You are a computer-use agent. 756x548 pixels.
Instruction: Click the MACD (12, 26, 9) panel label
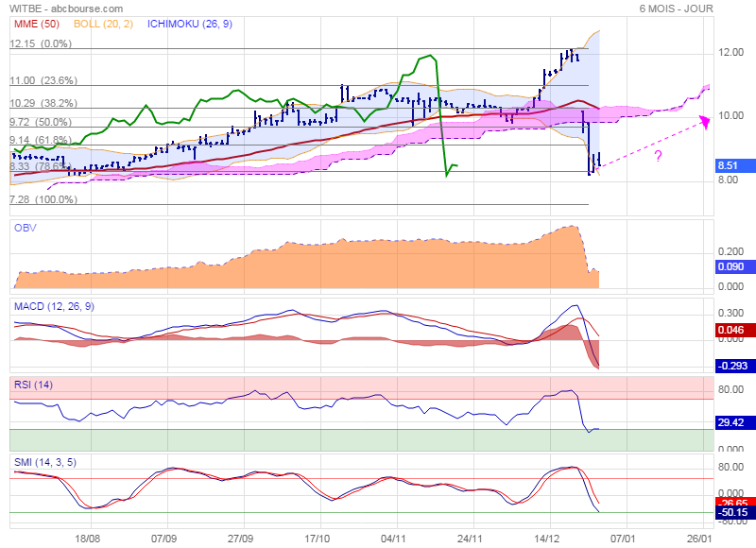pyautogui.click(x=54, y=306)
